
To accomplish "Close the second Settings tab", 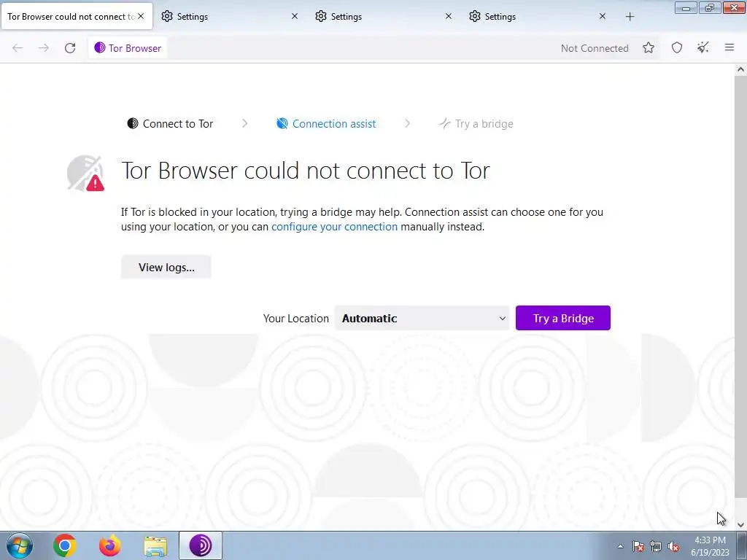I will click(x=449, y=16).
